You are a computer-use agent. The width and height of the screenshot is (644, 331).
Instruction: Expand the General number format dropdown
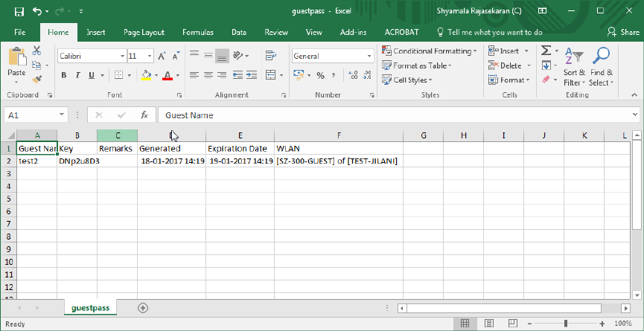(x=369, y=57)
